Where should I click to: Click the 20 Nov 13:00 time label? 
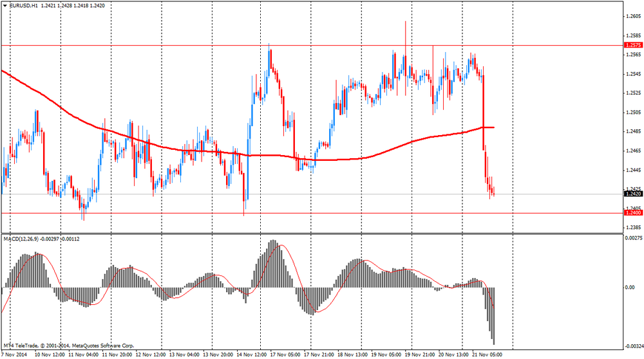pos(453,354)
